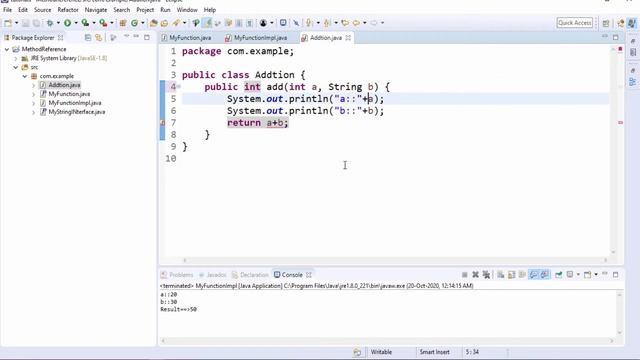Open the Debug button dropdown arrow

(58, 23)
